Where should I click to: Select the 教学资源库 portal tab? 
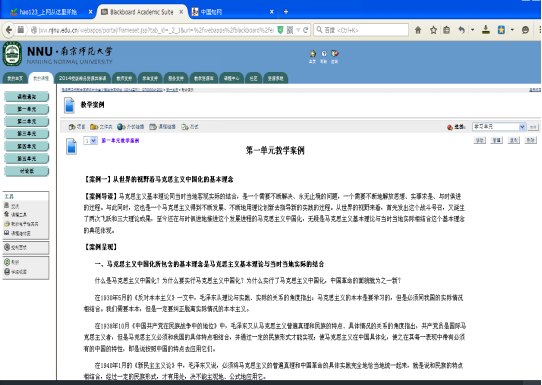coord(204,78)
